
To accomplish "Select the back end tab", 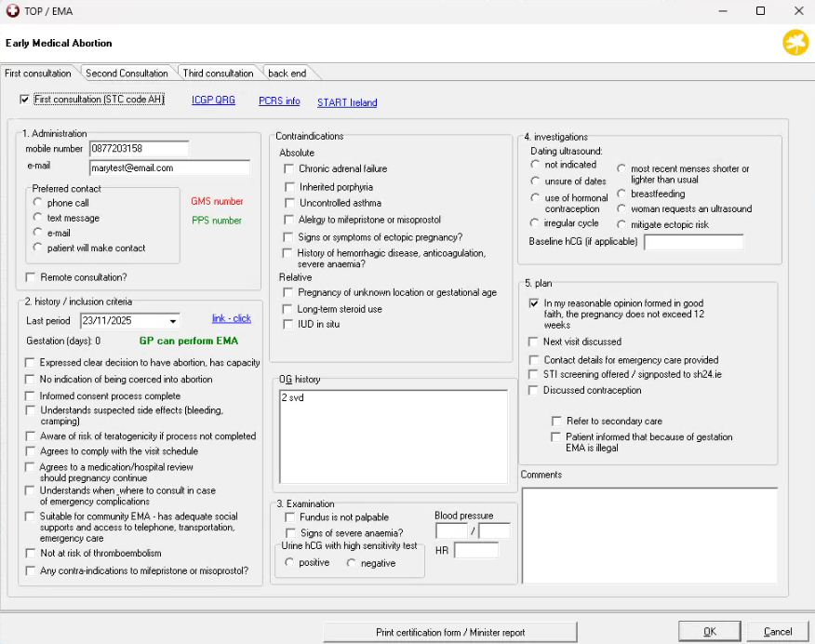I will pyautogui.click(x=288, y=74).
